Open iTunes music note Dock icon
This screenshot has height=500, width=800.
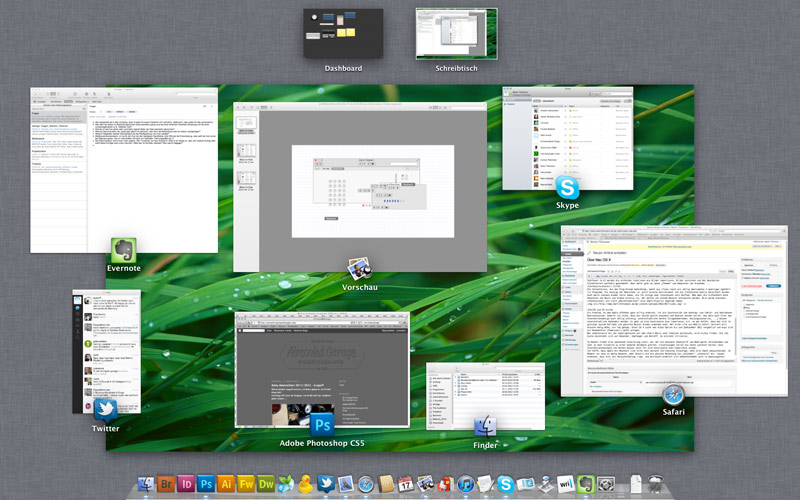466,484
